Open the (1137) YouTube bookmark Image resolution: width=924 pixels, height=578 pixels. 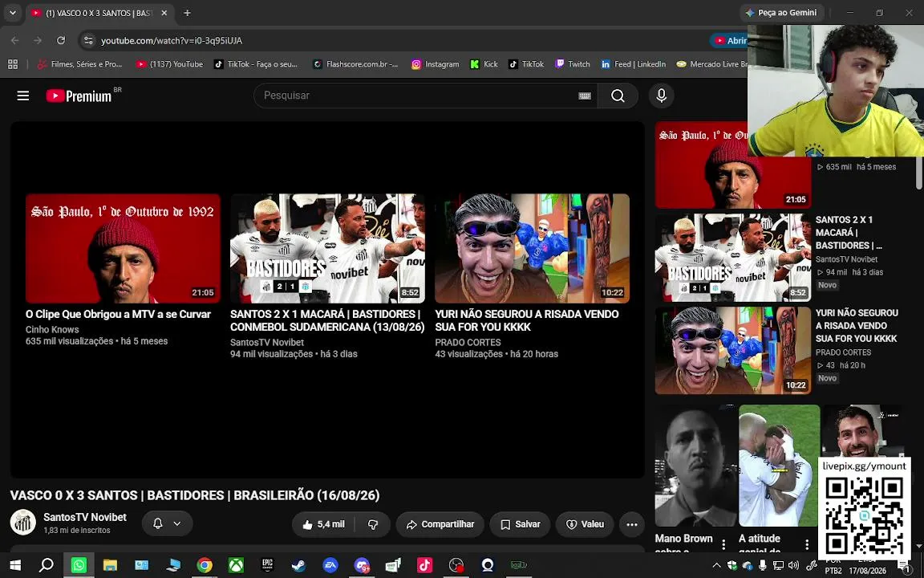point(170,64)
